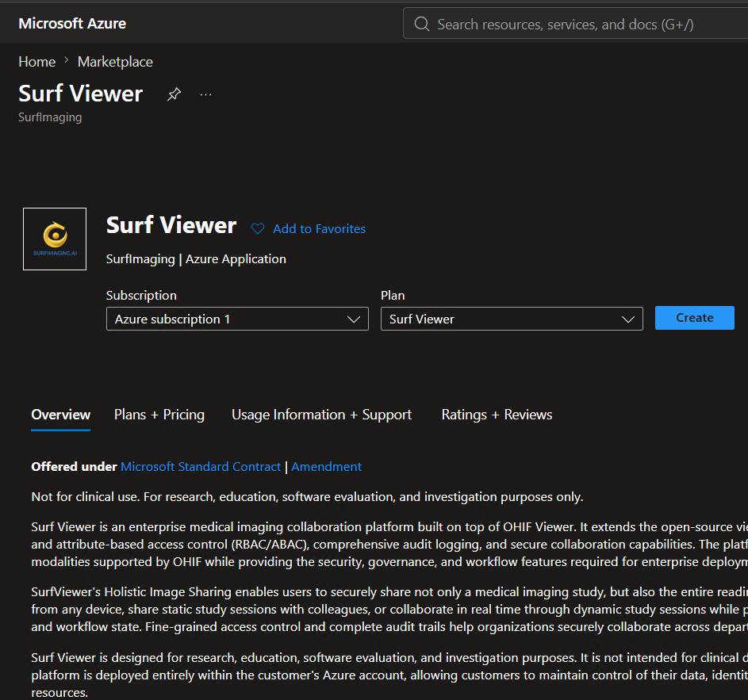
Task: Click the Create button
Action: (x=695, y=318)
